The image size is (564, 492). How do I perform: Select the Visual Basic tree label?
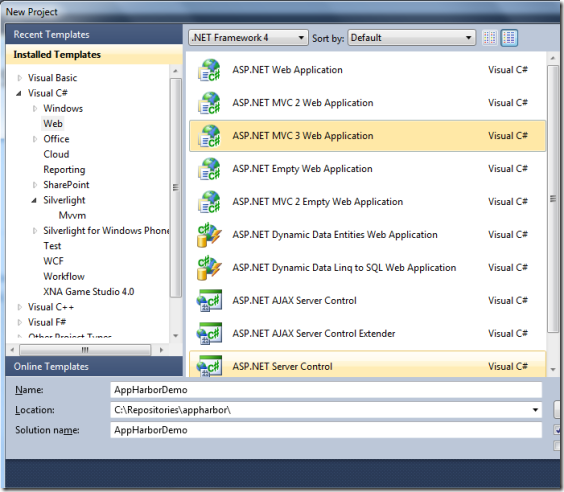[x=53, y=78]
